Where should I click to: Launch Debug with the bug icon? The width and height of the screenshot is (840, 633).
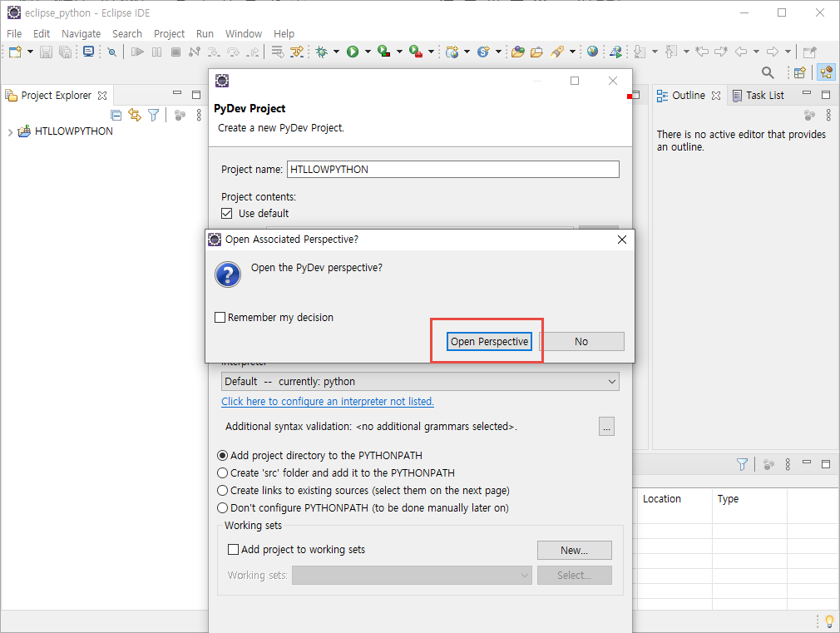click(x=321, y=52)
